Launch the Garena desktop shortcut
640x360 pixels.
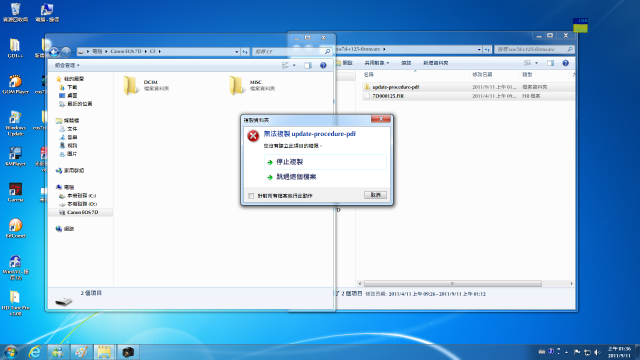point(16,193)
